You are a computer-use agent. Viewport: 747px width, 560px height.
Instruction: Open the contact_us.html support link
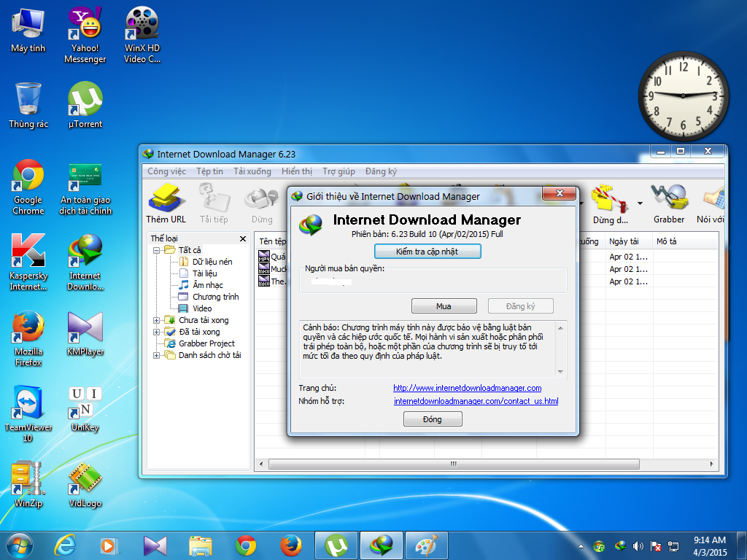(x=476, y=401)
